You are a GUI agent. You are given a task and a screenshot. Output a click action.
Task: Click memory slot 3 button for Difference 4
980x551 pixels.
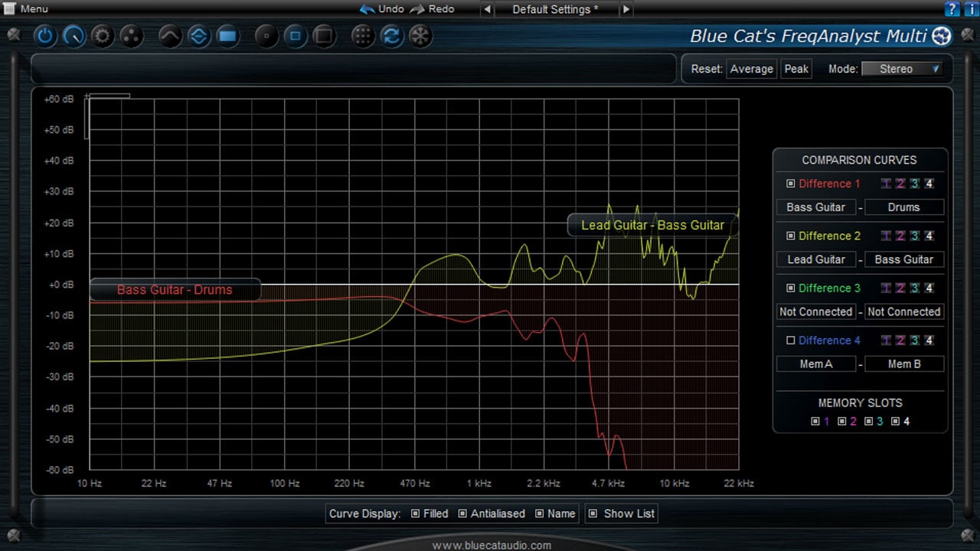(915, 341)
